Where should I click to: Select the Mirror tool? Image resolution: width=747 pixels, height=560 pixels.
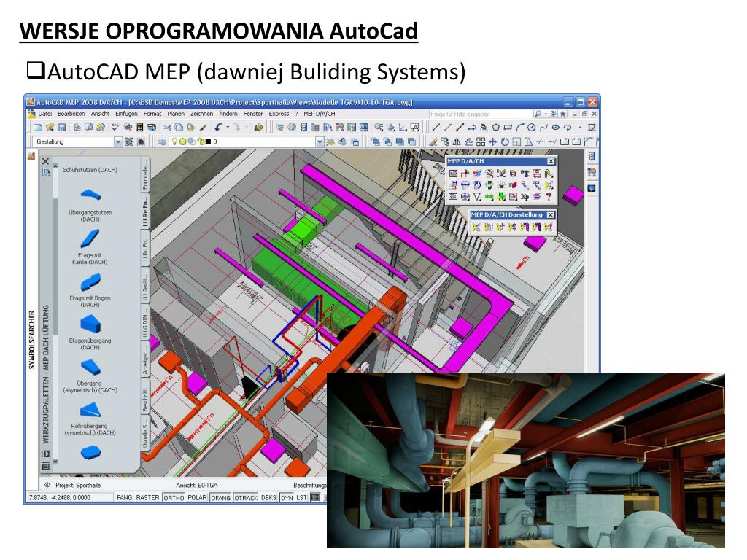[x=457, y=142]
